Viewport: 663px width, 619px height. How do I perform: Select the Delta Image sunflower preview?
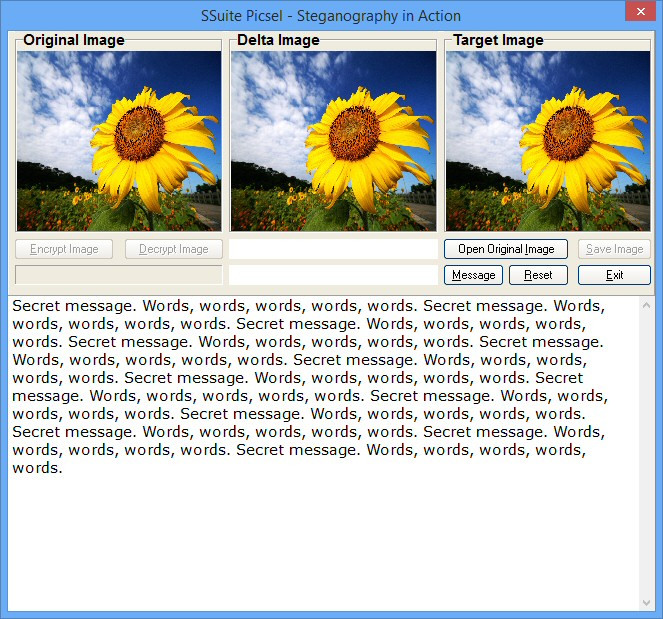pos(333,141)
